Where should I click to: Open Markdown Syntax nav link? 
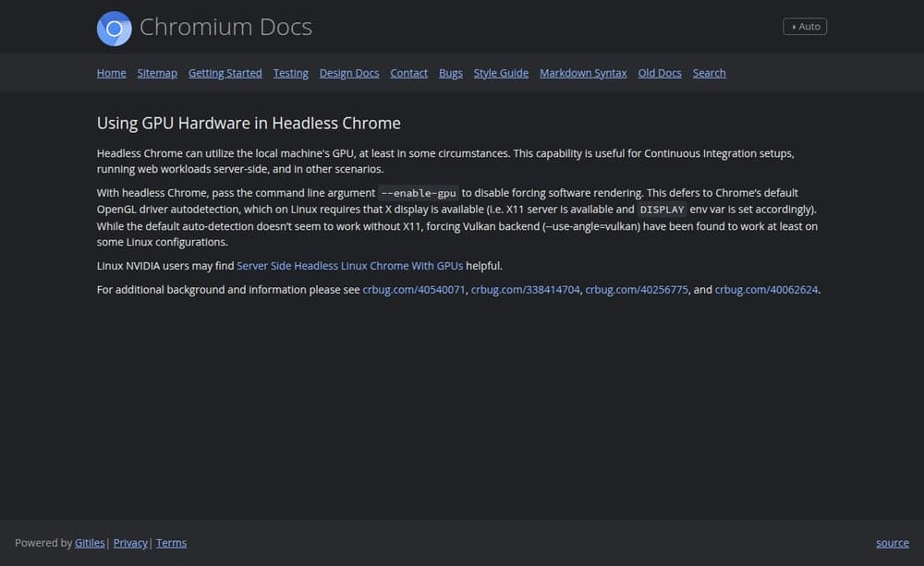[583, 73]
